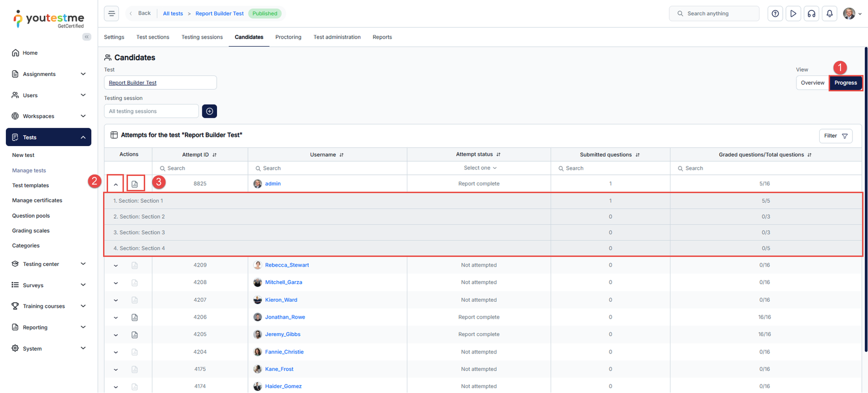Open the report icon for attempt 8825
This screenshot has height=393, width=868.
135,184
